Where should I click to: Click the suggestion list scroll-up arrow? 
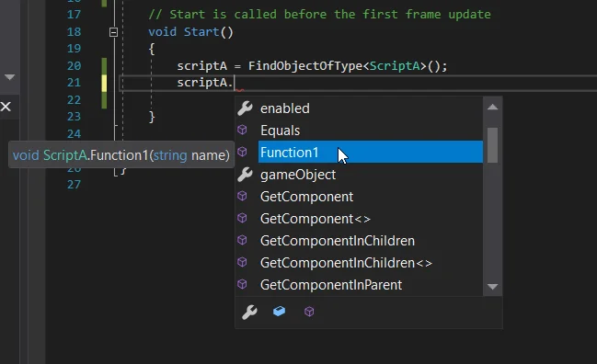(x=492, y=108)
